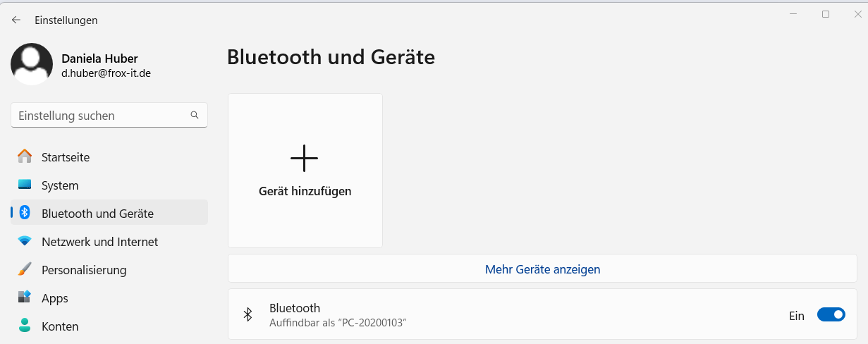Click Mehr Geräte anzeigen
Screen dimensions: 868x344
[x=542, y=269]
